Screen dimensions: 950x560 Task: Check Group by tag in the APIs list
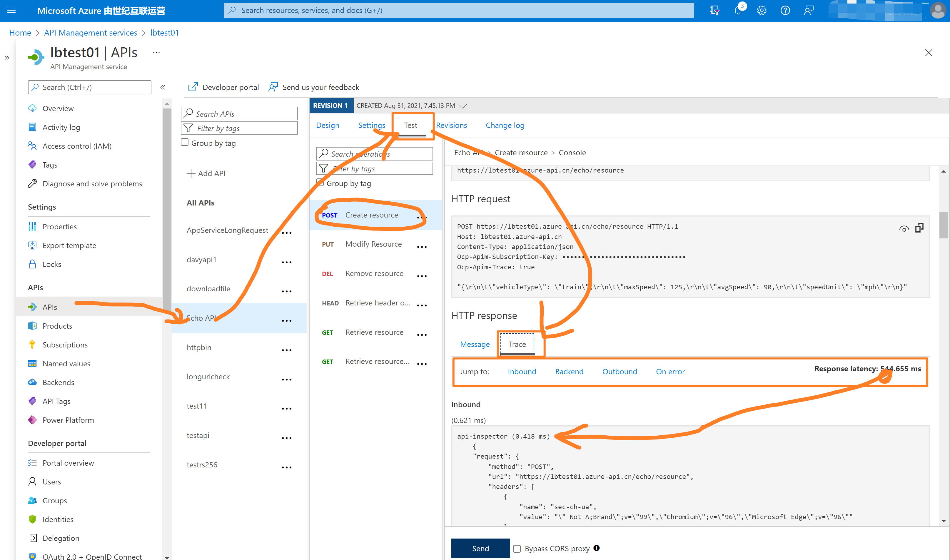[x=185, y=142]
